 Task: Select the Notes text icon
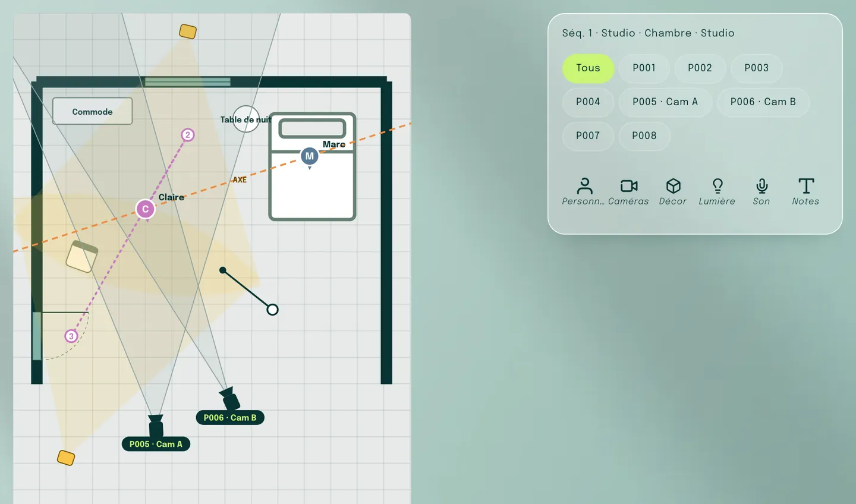[806, 186]
